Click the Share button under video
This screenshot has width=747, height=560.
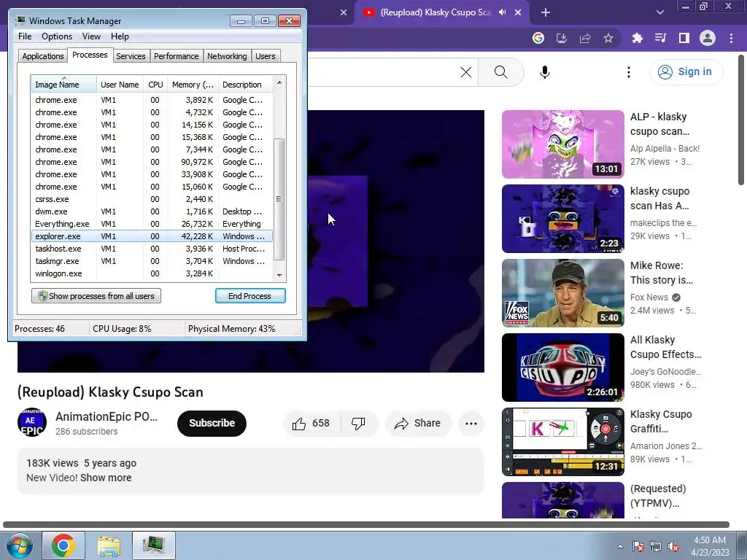pyautogui.click(x=418, y=424)
